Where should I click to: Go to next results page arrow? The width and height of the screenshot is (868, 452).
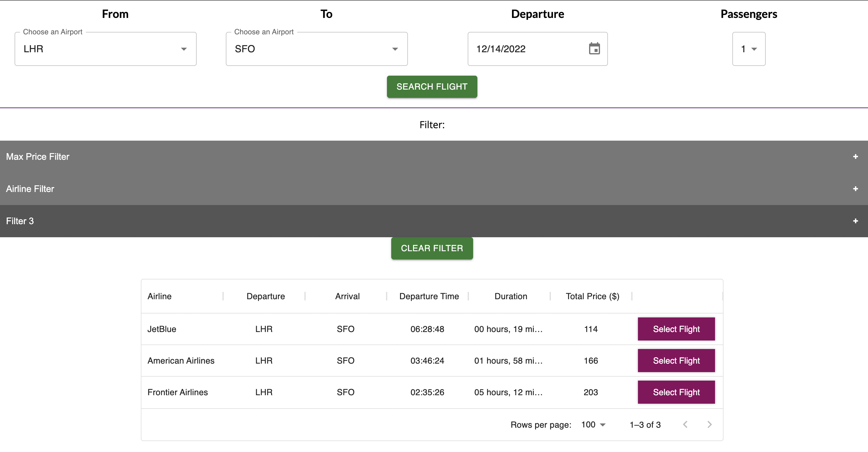[x=709, y=424]
